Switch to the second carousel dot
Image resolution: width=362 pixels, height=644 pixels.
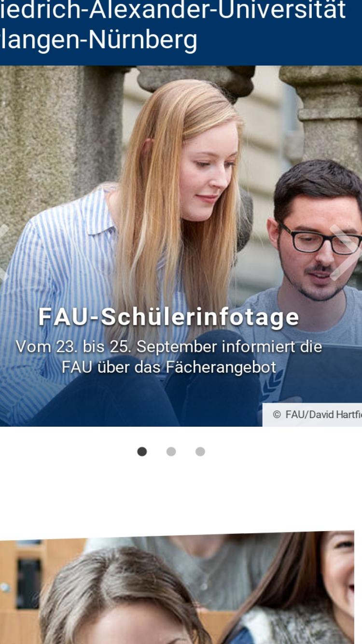(x=171, y=451)
